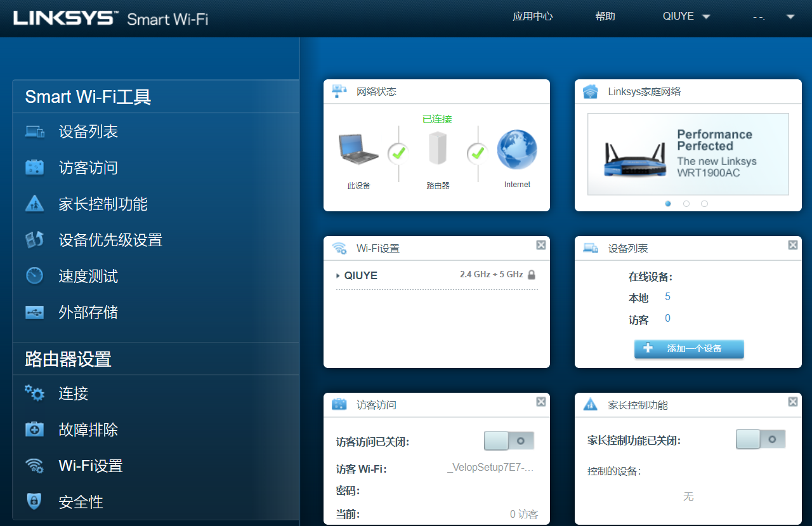
Task: Click the 网络状态 widget header icon
Action: 339,91
